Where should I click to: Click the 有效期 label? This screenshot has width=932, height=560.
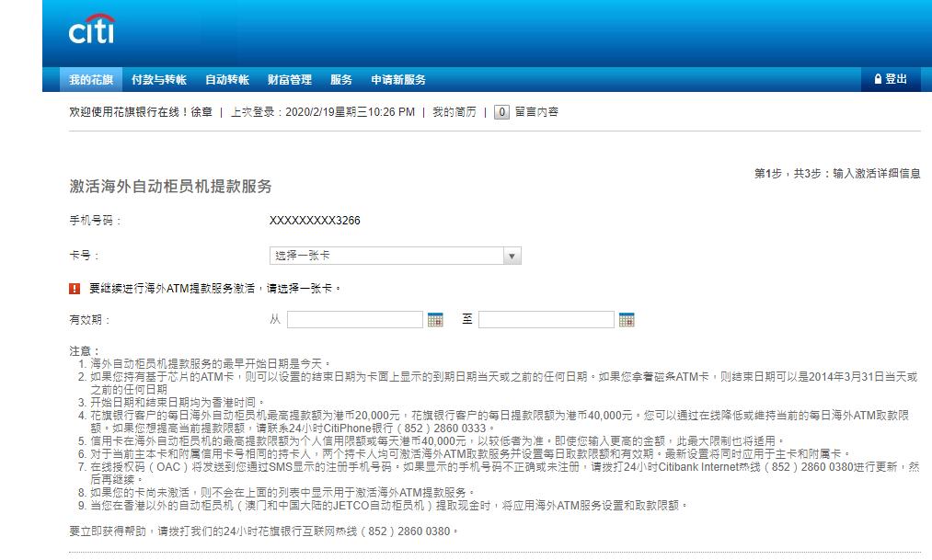click(90, 319)
